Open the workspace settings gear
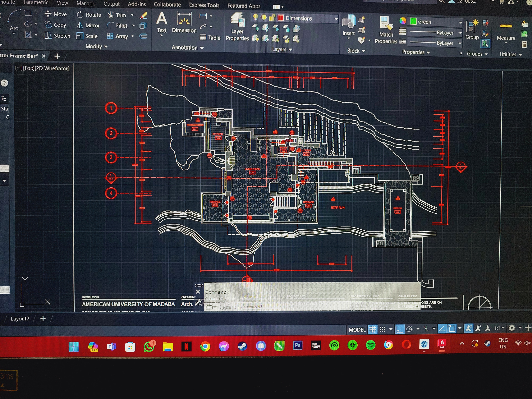 (x=512, y=328)
